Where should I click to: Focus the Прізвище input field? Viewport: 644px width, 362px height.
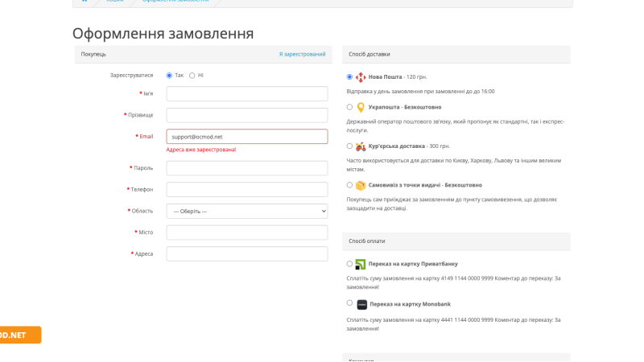click(247, 115)
